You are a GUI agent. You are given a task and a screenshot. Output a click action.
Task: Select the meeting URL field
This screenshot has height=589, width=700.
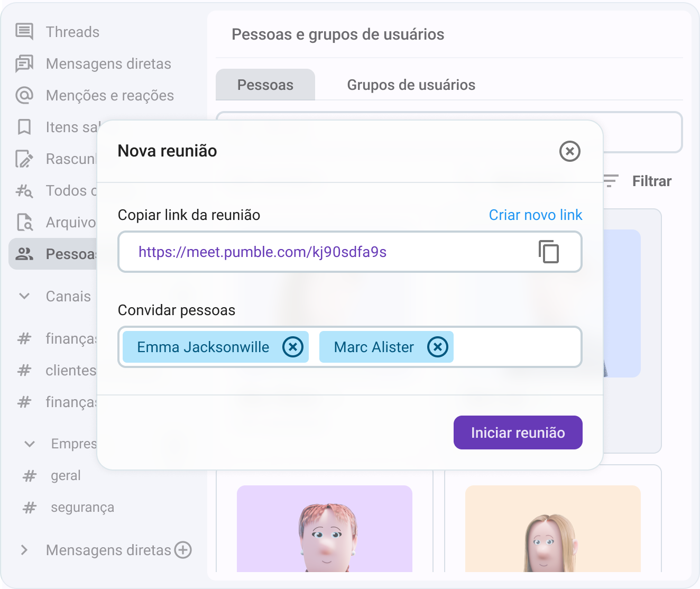pyautogui.click(x=317, y=252)
